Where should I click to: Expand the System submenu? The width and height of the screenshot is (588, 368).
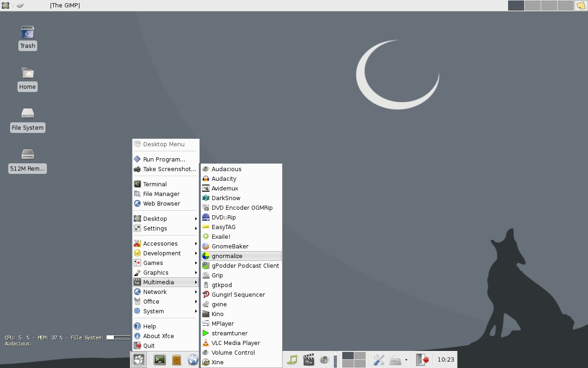(x=166, y=311)
